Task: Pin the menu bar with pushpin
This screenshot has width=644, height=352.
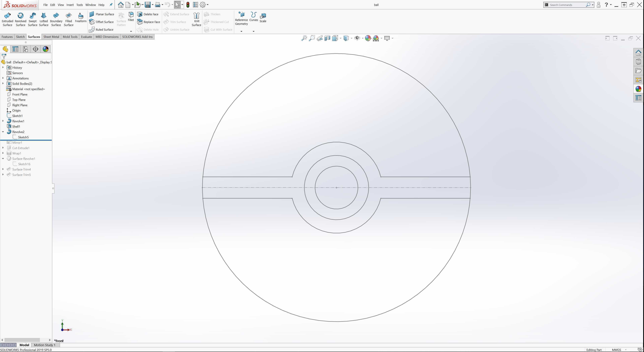Action: pos(111,5)
